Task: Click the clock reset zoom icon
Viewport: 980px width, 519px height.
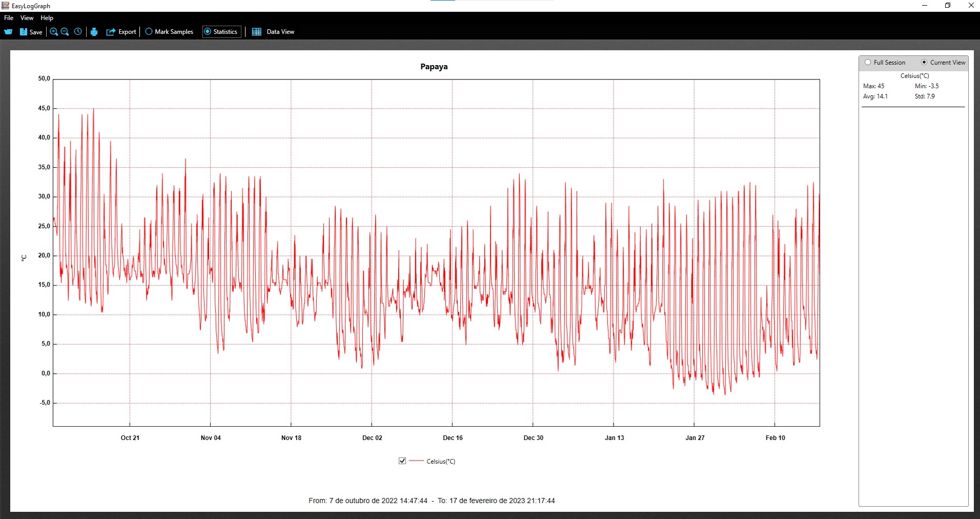Action: pyautogui.click(x=78, y=32)
